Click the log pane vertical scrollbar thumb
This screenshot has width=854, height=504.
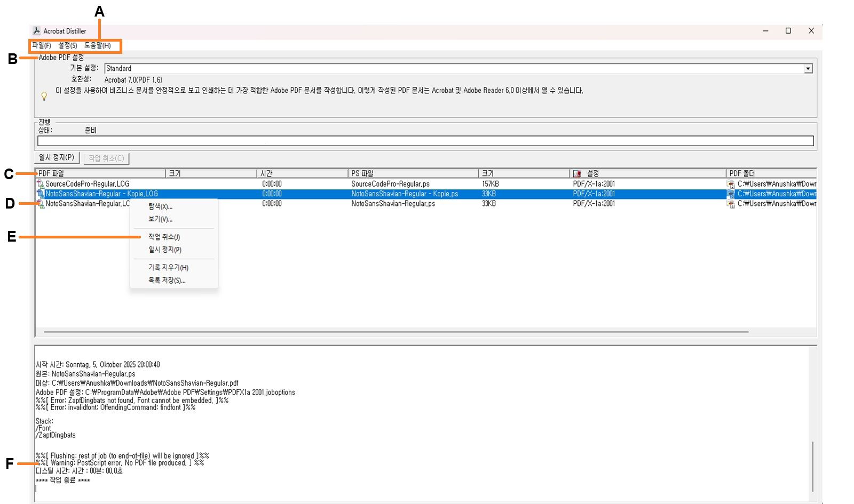pyautogui.click(x=813, y=467)
